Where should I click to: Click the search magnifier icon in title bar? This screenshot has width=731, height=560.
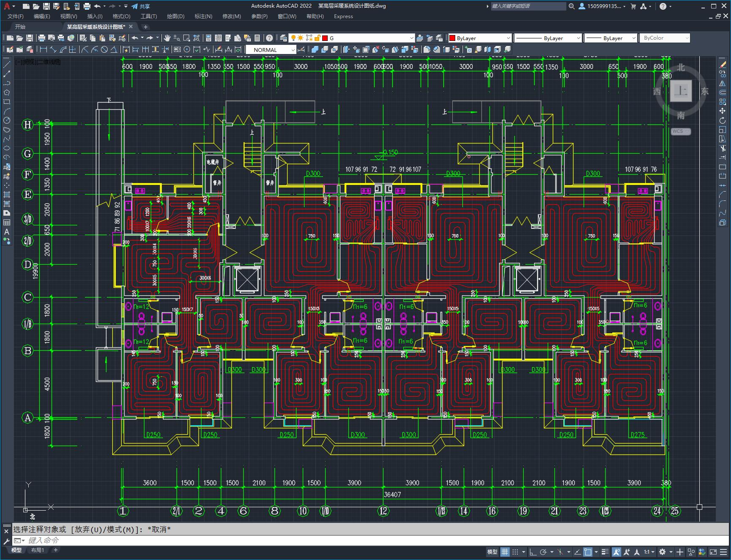click(x=571, y=6)
